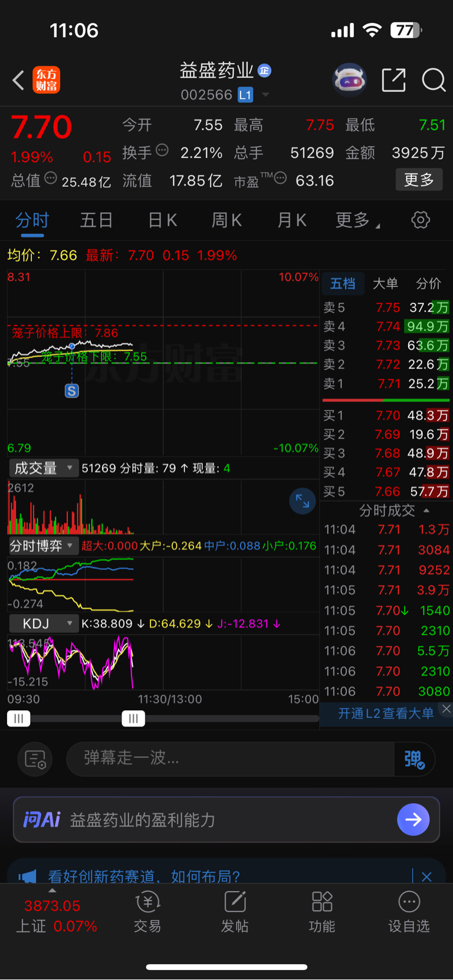Screen dimensions: 453x980
Task: Tap the 卖4 7.74 94.9万 row
Action: (386, 326)
